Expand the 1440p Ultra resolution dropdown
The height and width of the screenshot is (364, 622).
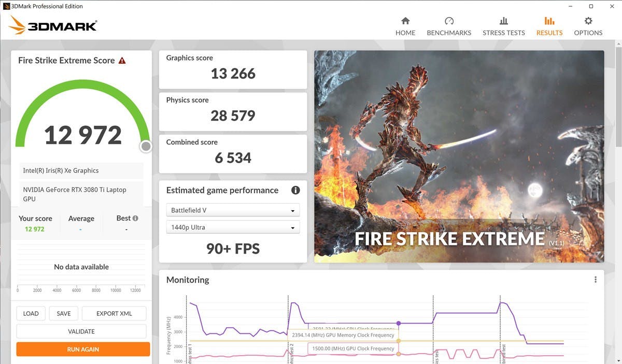(233, 227)
